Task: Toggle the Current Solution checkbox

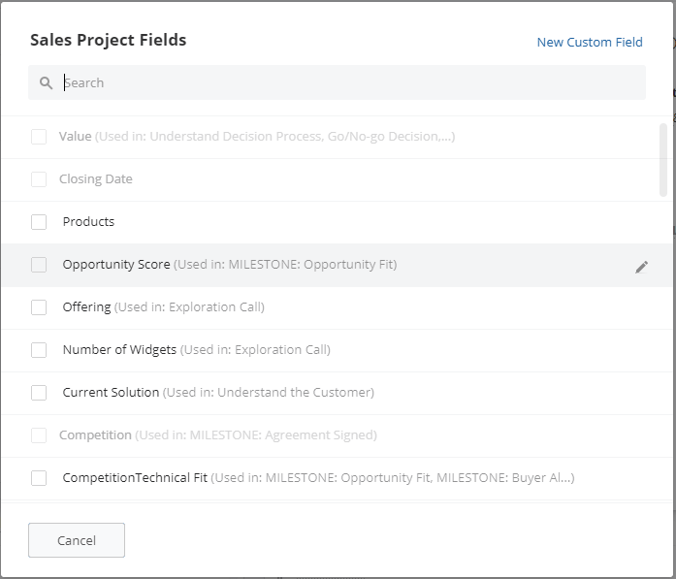Action: click(39, 393)
